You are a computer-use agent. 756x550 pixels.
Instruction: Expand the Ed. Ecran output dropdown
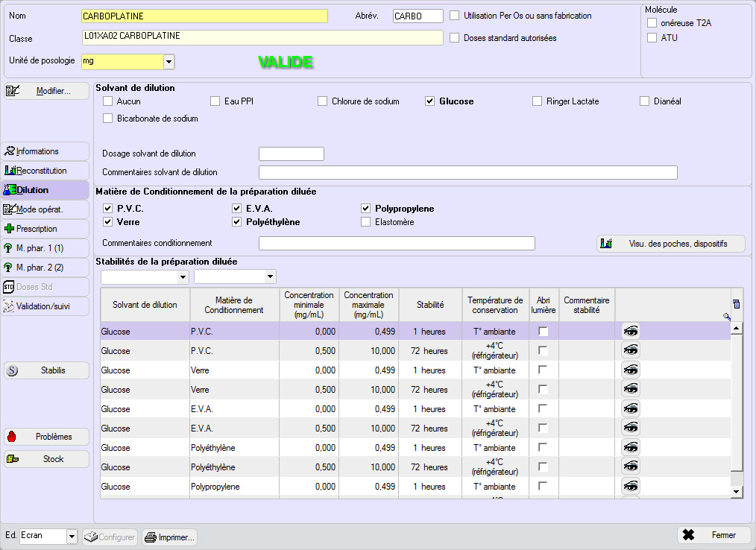[x=72, y=537]
